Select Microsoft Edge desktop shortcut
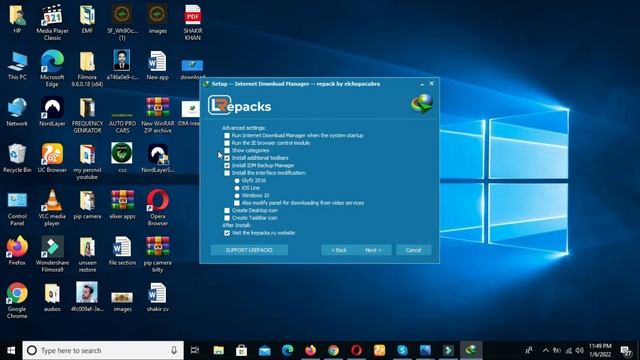Image resolution: width=640 pixels, height=360 pixels. tap(52, 69)
